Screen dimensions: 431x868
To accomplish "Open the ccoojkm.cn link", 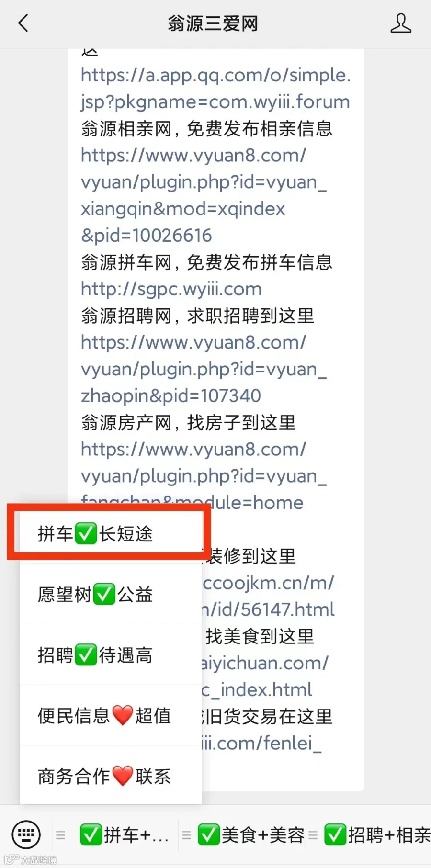I will pyautogui.click(x=268, y=596).
